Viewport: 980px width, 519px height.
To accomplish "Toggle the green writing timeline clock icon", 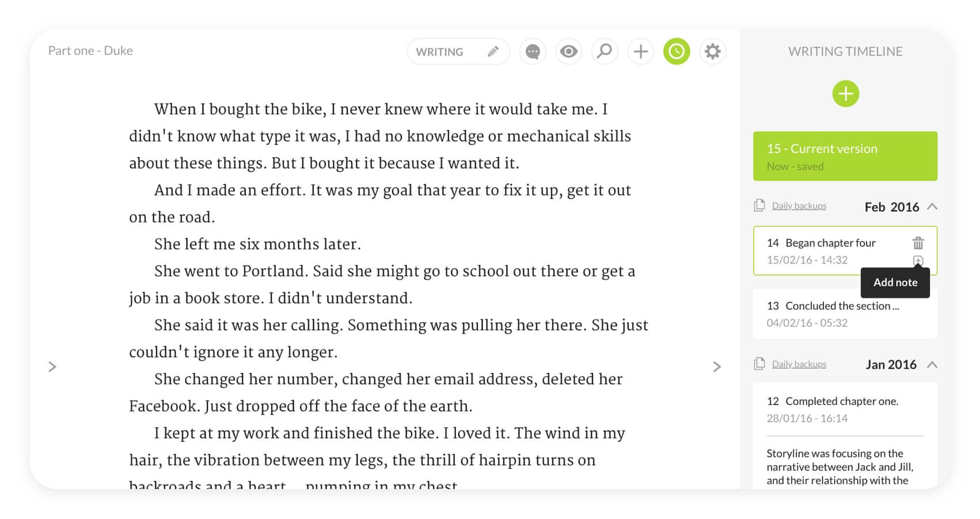I will pos(677,52).
